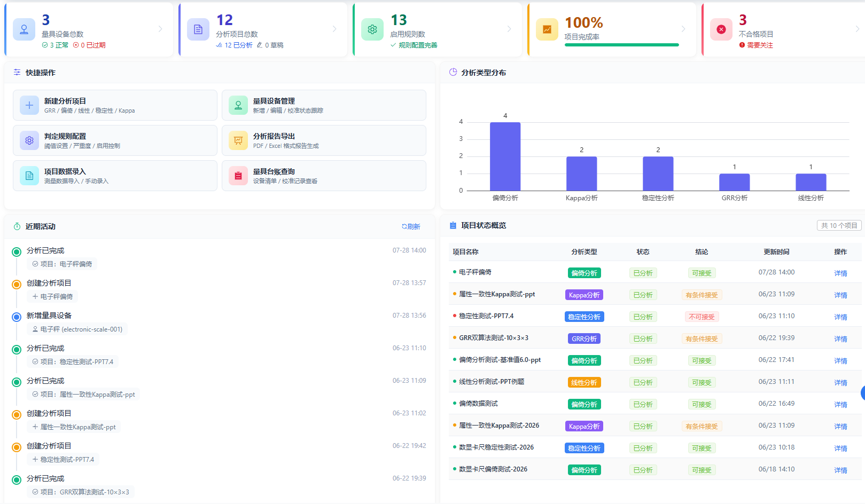Open 判定规则配置 quick action
Image resolution: width=865 pixels, height=504 pixels.
click(115, 140)
